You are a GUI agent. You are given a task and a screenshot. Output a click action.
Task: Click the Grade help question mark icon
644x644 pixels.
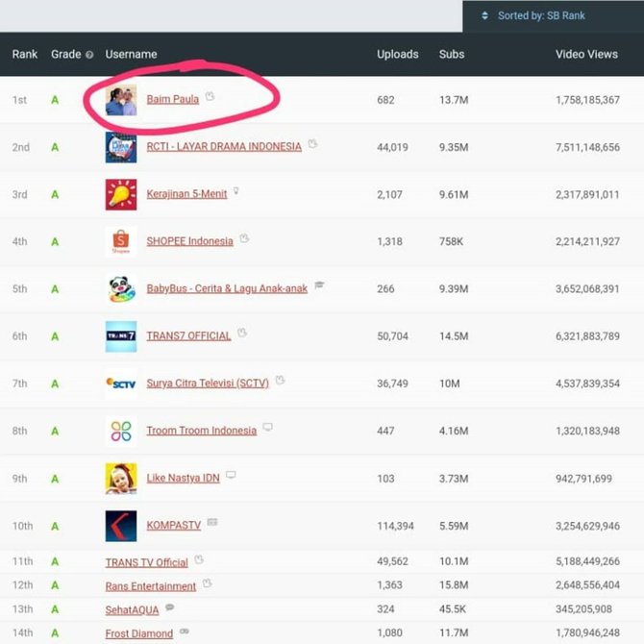click(x=89, y=55)
